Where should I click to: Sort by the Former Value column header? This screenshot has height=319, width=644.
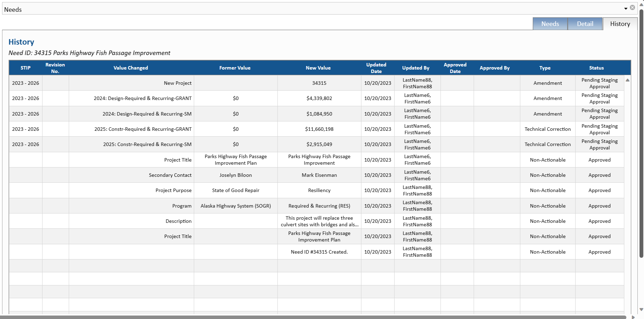[235, 68]
